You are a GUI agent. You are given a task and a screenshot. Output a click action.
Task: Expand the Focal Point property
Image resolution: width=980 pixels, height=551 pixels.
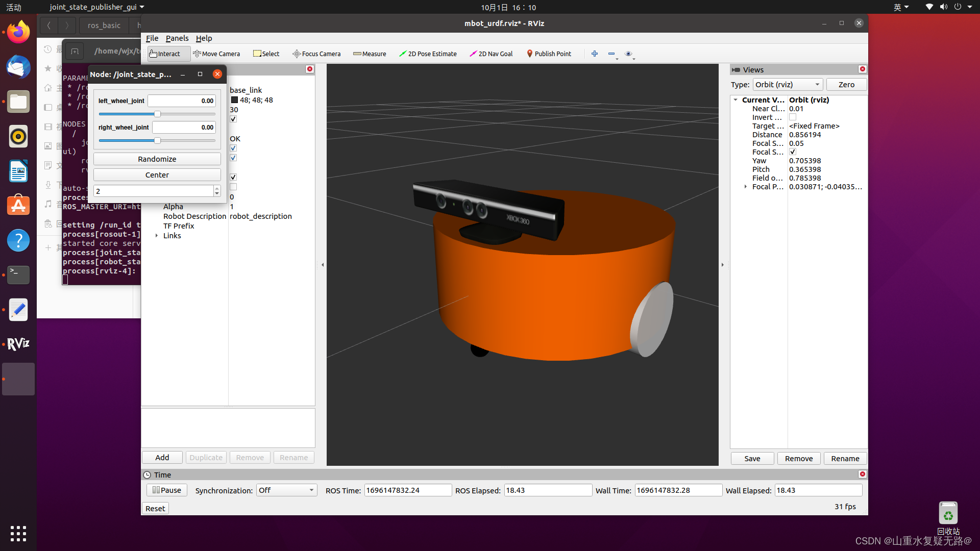746,187
